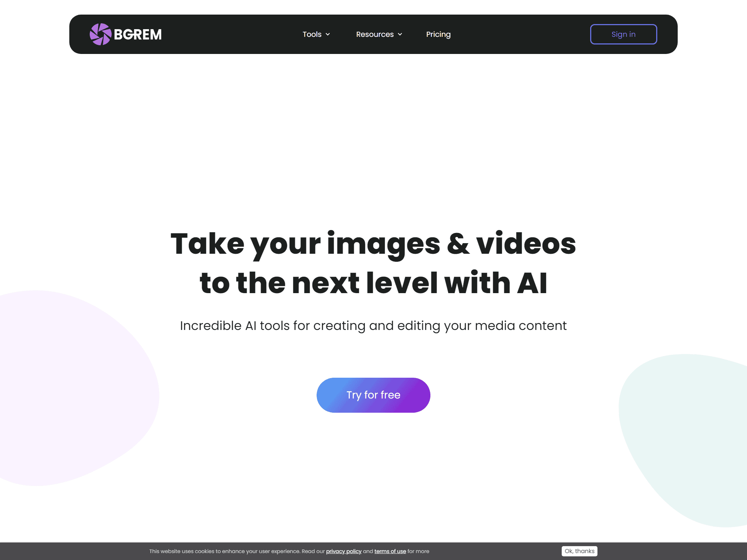This screenshot has height=560, width=747.
Task: Expand the chevron next to Tools
Action: tap(328, 34)
